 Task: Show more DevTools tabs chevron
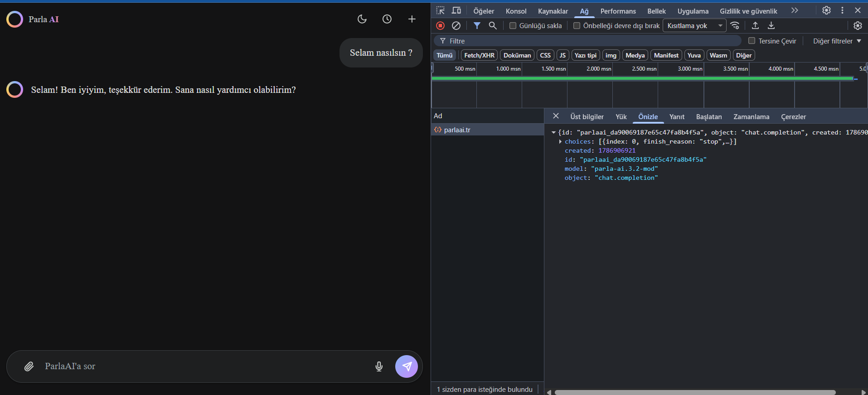795,10
